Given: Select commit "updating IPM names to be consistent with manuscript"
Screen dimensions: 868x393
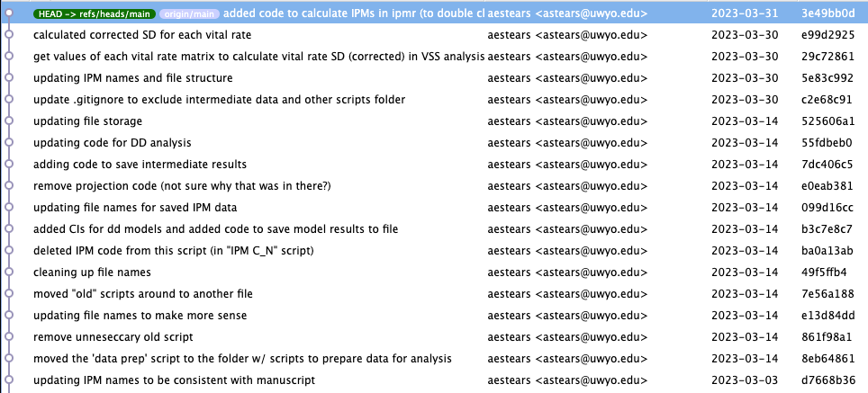Looking at the screenshot, I should [x=174, y=380].
